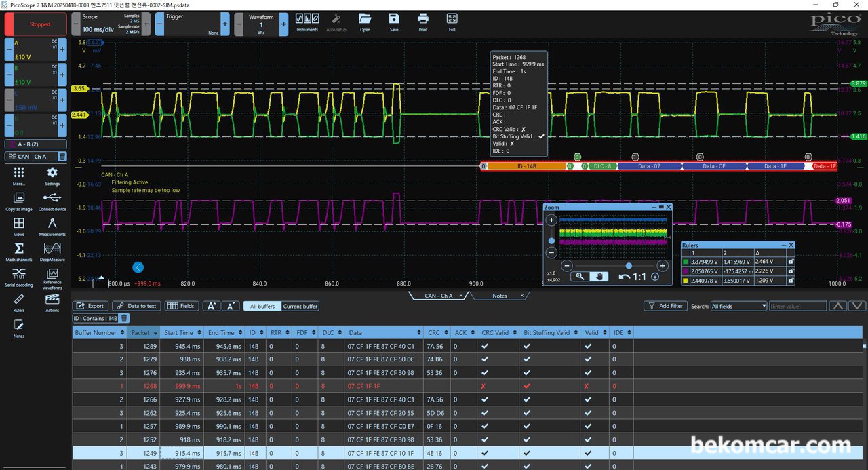The height and width of the screenshot is (470, 868).
Task: Open channel B settings
Action: (x=35, y=75)
